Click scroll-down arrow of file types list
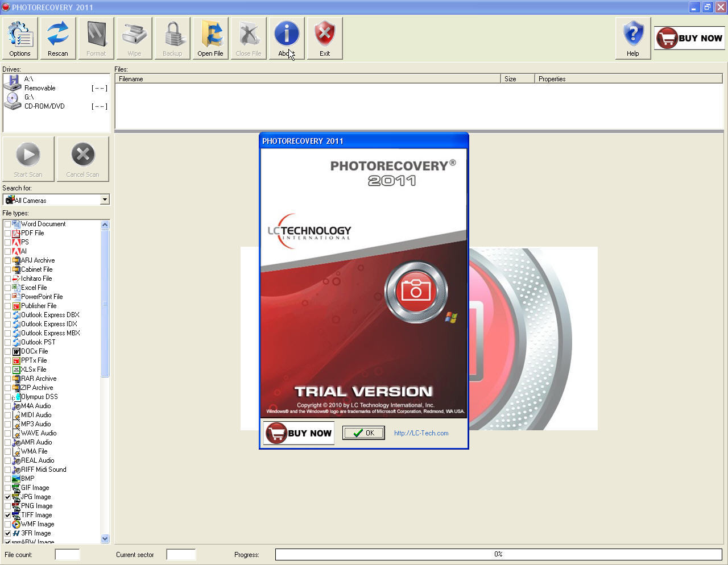Viewport: 728px width, 565px height. click(x=105, y=538)
